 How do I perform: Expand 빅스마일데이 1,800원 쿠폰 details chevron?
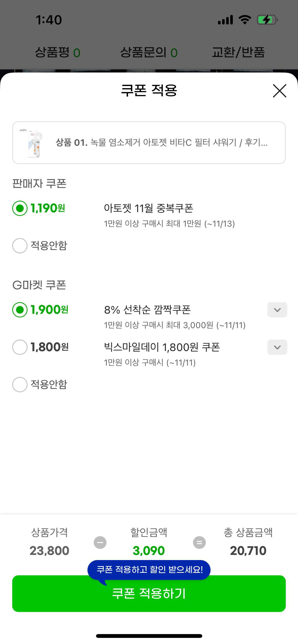tap(277, 347)
